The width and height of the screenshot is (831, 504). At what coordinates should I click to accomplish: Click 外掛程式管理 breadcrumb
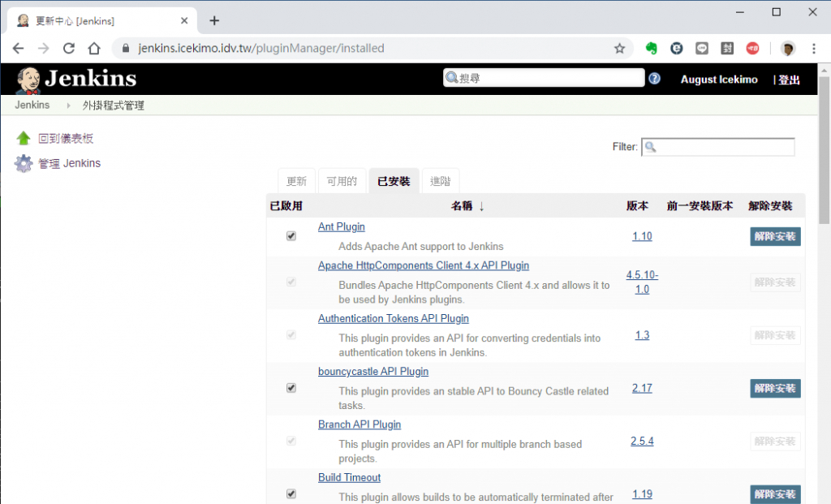point(114,106)
